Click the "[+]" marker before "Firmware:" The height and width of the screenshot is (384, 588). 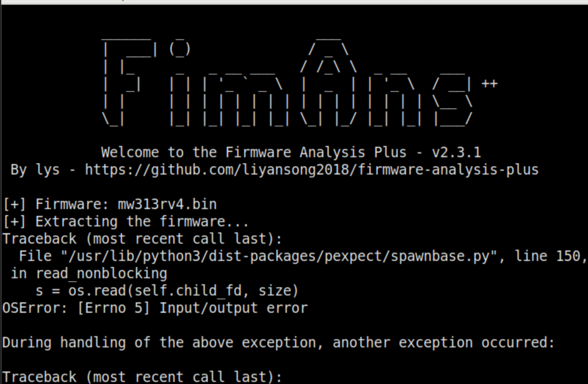14,204
